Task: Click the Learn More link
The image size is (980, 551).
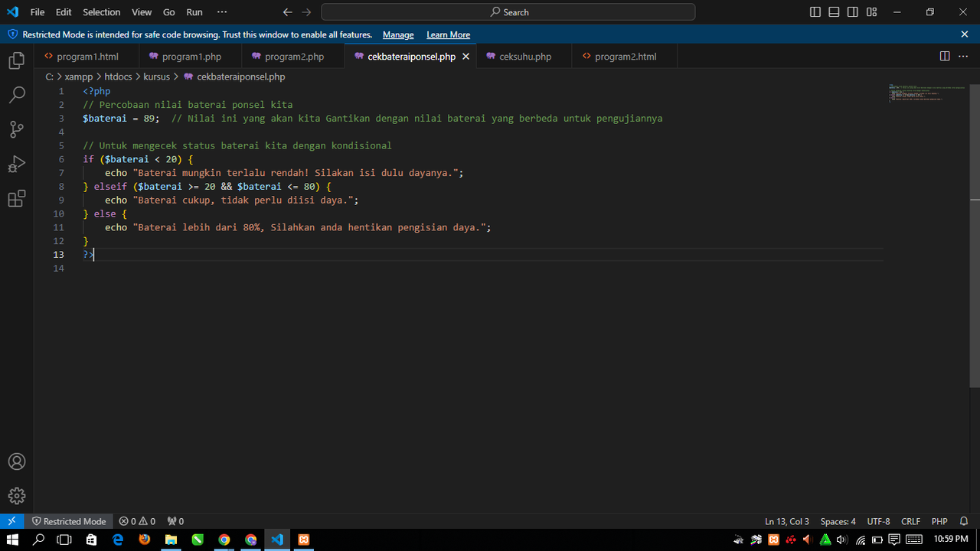Action: coord(448,35)
